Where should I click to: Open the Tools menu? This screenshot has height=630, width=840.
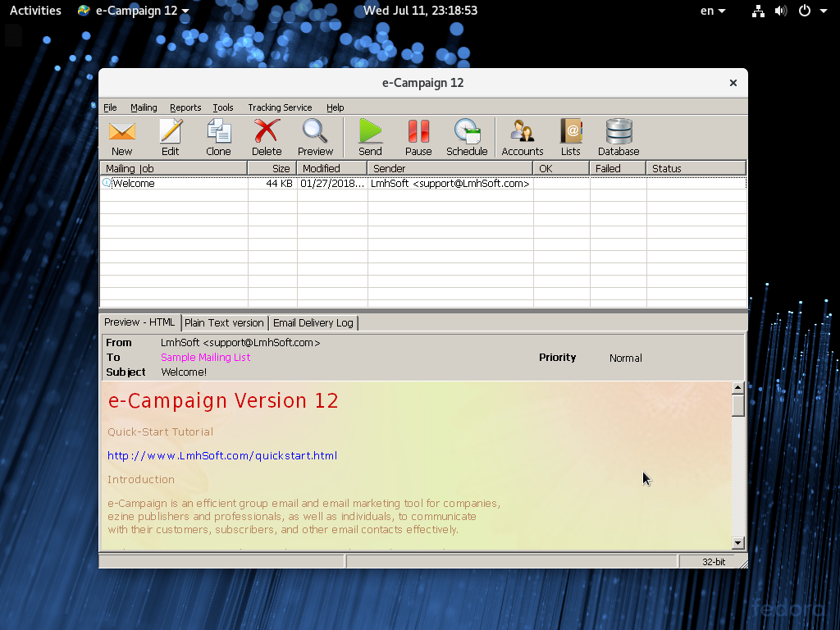(x=223, y=107)
